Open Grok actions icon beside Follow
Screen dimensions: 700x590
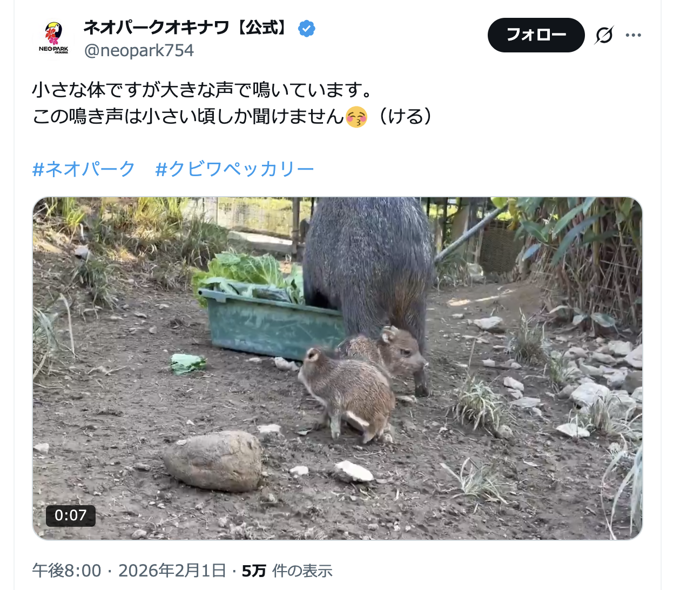[604, 35]
